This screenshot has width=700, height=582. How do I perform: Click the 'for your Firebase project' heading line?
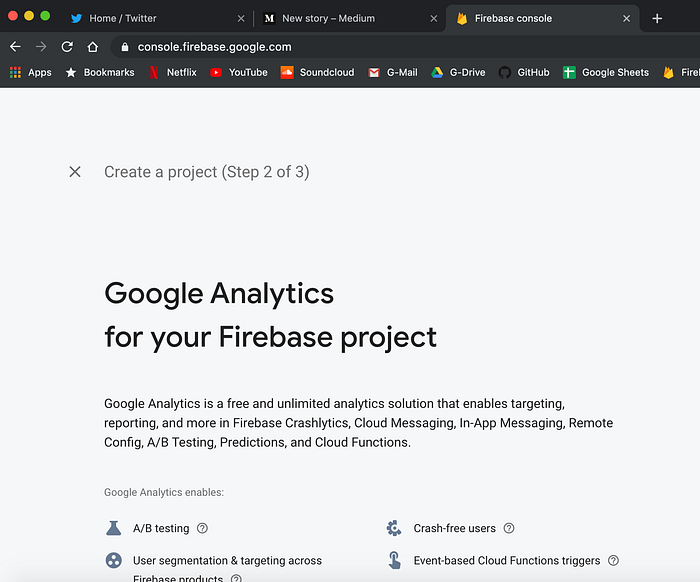271,337
